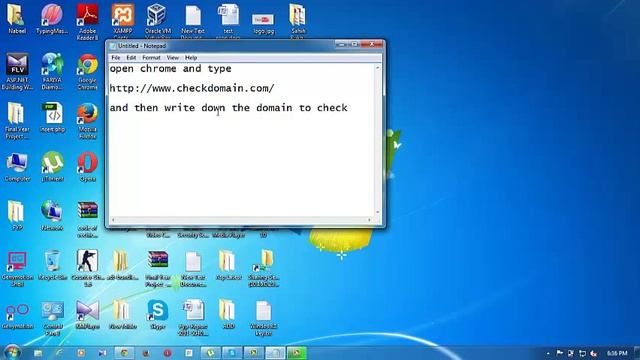Click the Chrome button in the taskbar
The height and width of the screenshot is (360, 640).
124,353
